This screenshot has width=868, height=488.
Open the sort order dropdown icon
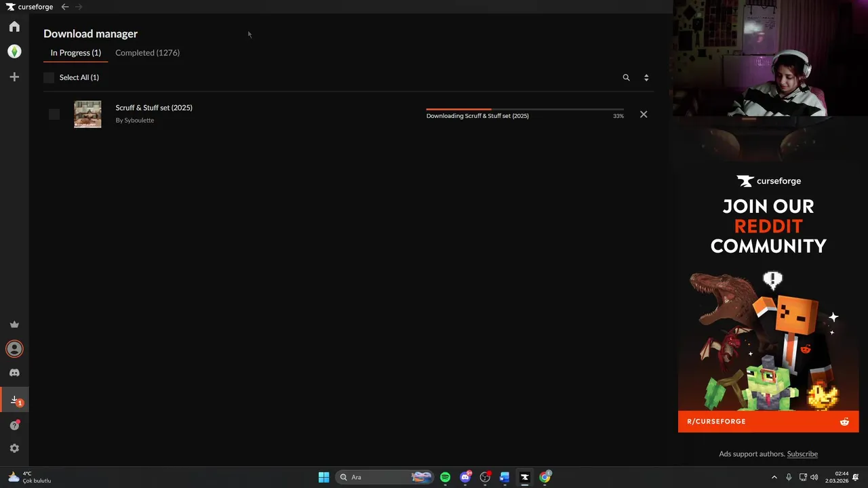[x=646, y=77]
